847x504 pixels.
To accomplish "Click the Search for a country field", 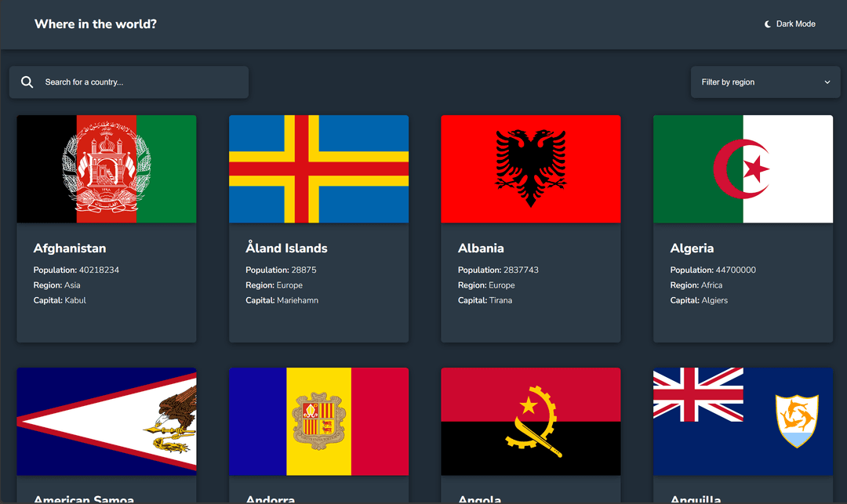I will pos(141,82).
